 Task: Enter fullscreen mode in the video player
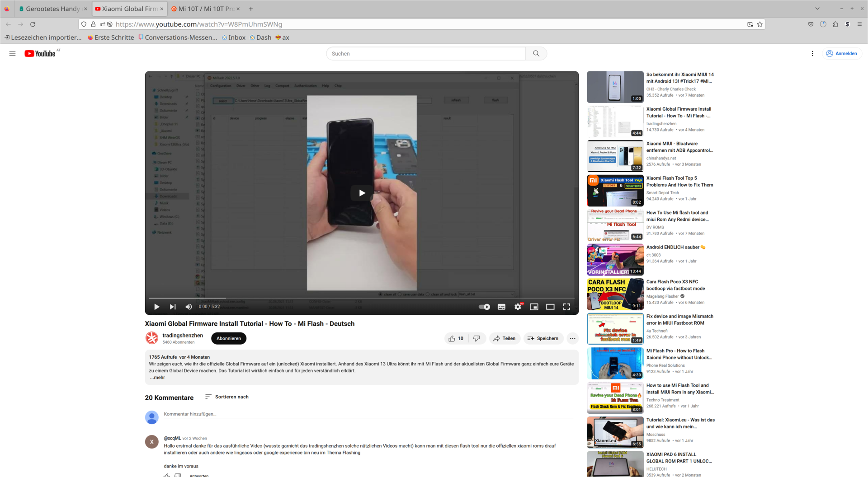tap(566, 307)
